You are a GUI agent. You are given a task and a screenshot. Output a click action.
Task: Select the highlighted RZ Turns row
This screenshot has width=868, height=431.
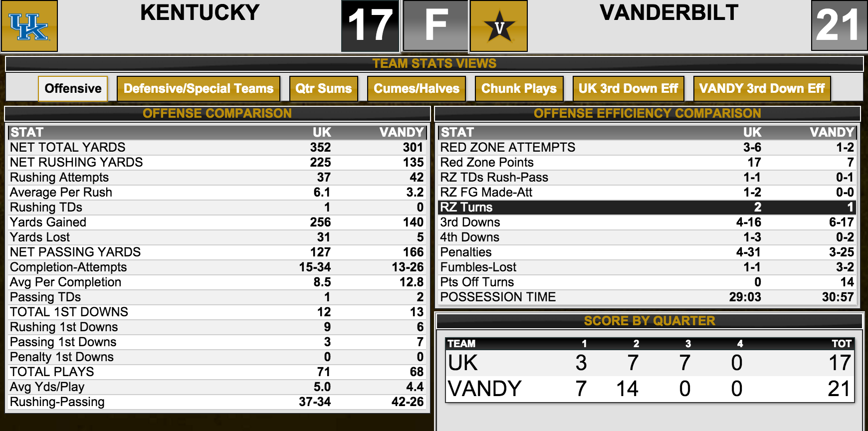click(x=647, y=208)
